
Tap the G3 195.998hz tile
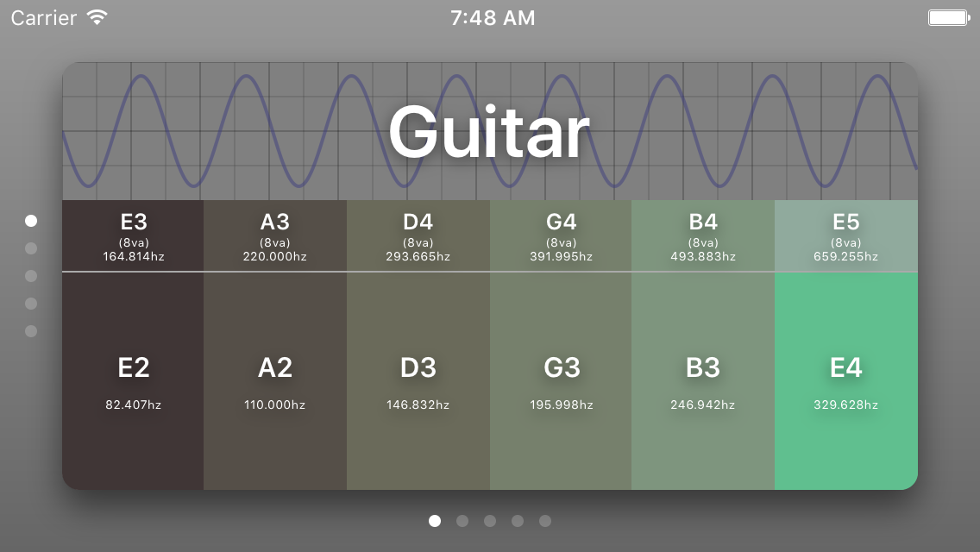[x=562, y=380]
